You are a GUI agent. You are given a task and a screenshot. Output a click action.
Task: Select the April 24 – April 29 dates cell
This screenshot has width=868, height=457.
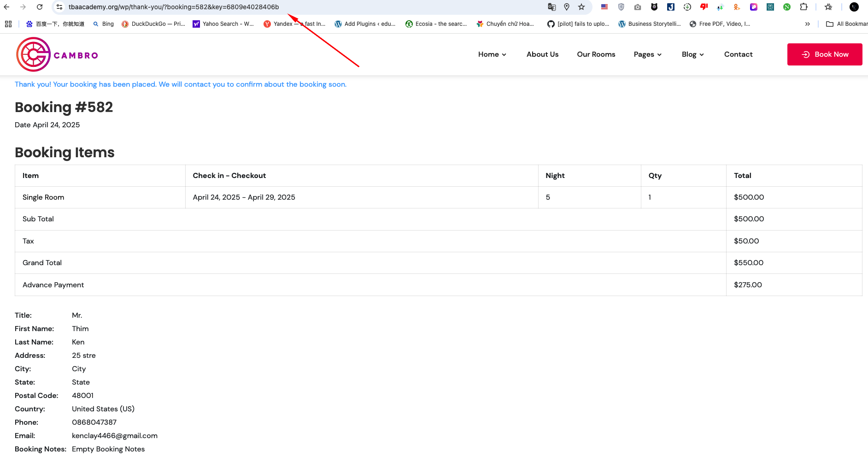coord(362,197)
